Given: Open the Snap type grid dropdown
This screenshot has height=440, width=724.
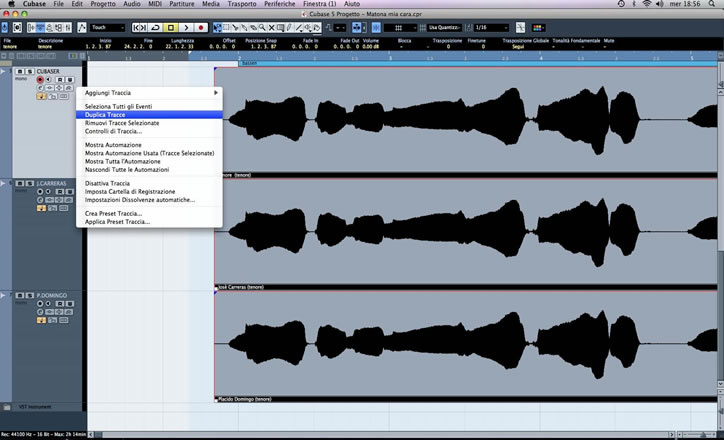Looking at the screenshot, I should click(400, 28).
